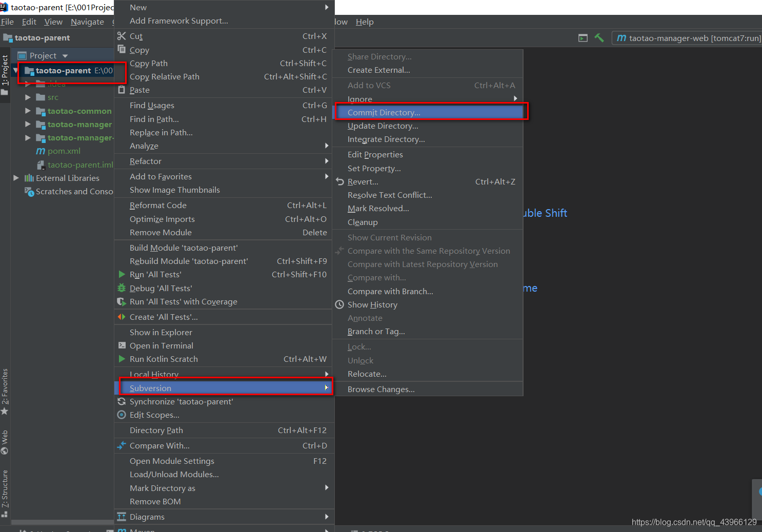Expand the taotao-common module

click(x=28, y=110)
